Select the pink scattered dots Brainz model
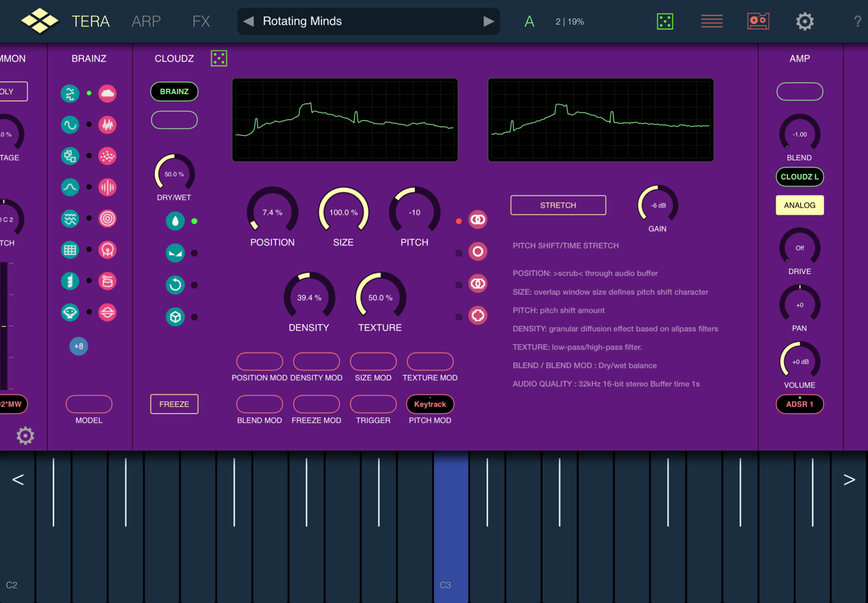868x603 pixels. [107, 156]
